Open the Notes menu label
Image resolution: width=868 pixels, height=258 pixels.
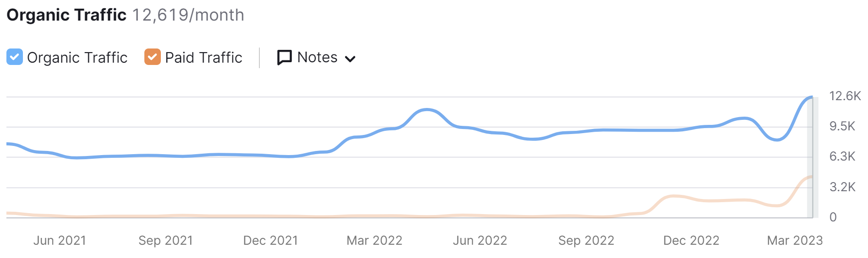(x=317, y=57)
